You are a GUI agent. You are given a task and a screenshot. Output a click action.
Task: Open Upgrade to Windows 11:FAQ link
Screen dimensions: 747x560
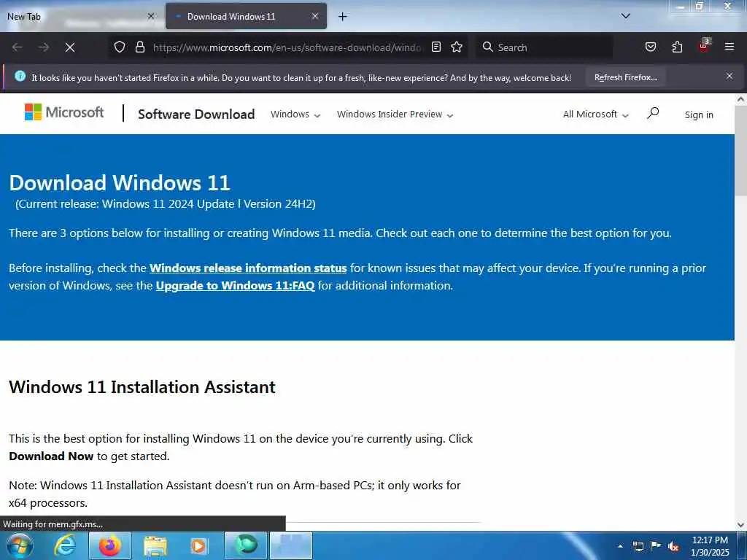236,286
